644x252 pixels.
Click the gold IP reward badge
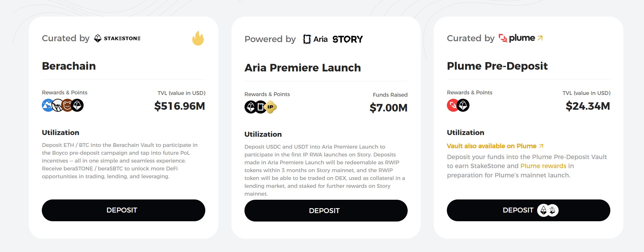(x=271, y=107)
